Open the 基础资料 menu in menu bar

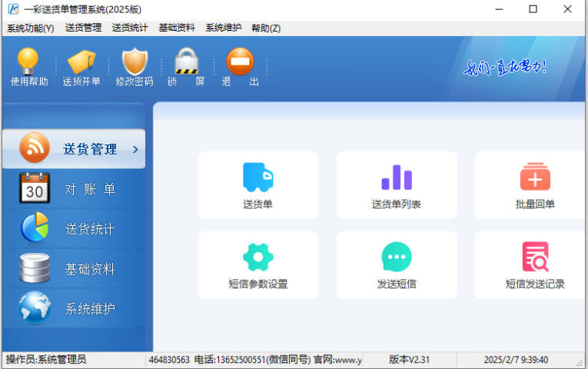pos(177,28)
